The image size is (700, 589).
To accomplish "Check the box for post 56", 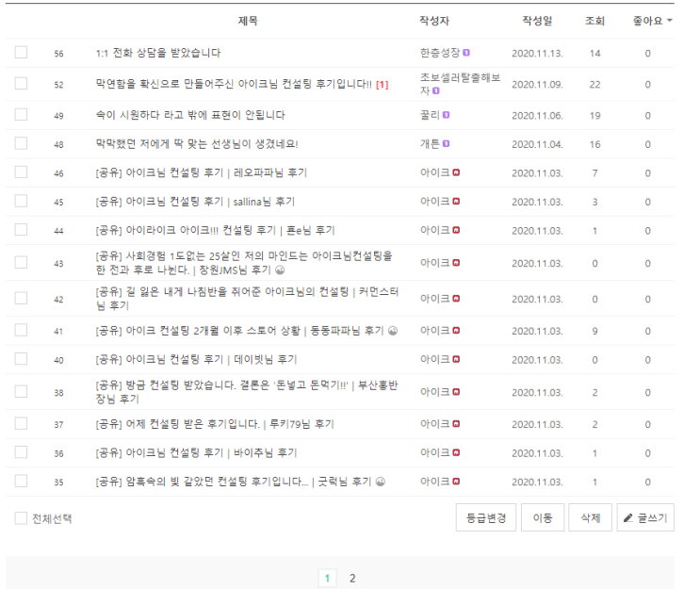I will [x=21, y=52].
